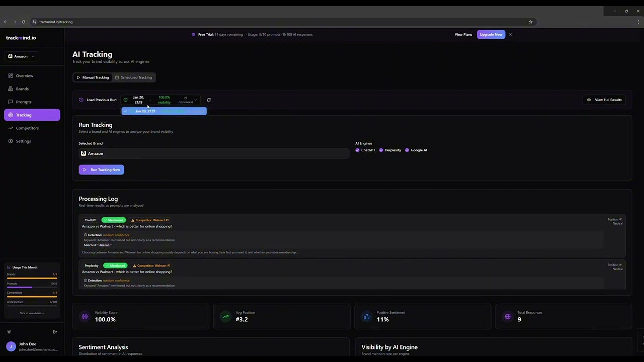Click the site info icon beside the URL
Image resolution: width=644 pixels, height=362 pixels.
pos(34,22)
